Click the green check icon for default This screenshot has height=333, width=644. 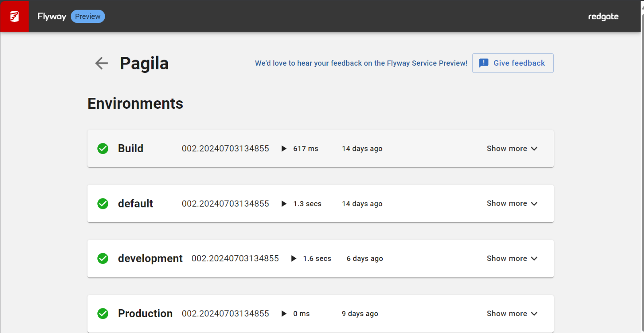[103, 204]
